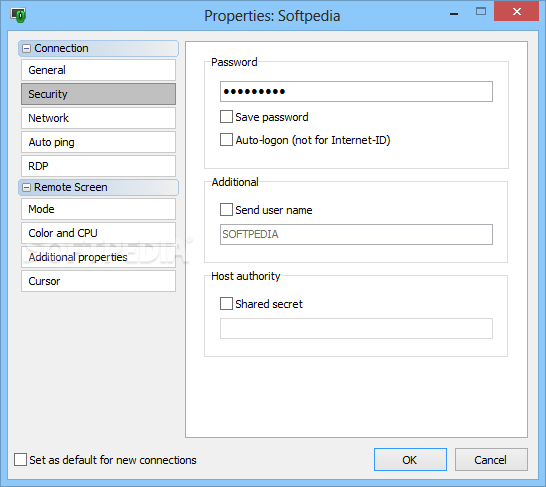Check the Shared secret box
The height and width of the screenshot is (487, 546).
(226, 304)
